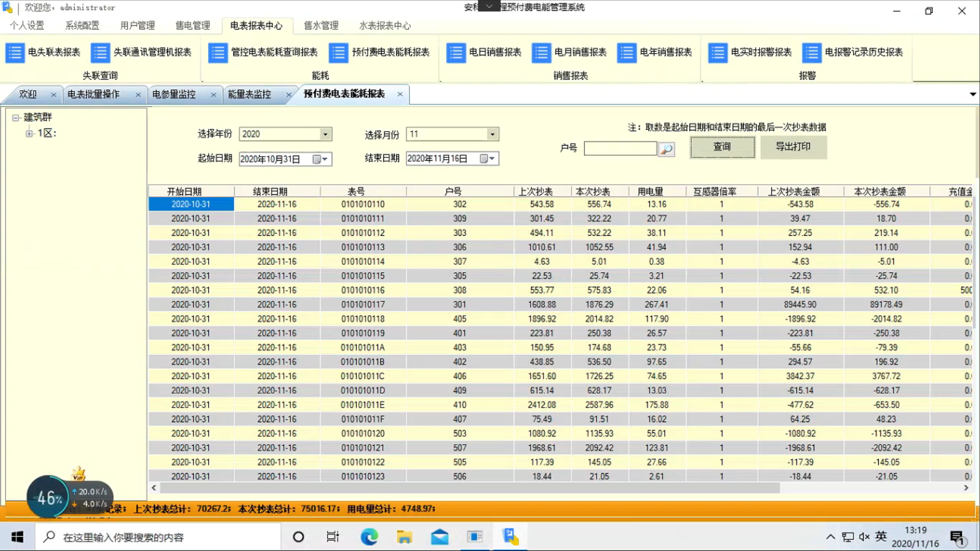Switch to the 欢迎 tab

tap(28, 95)
